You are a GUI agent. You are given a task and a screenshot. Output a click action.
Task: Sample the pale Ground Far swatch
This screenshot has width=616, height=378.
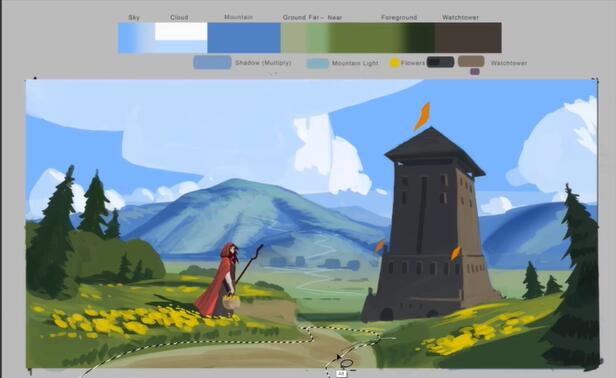coord(293,38)
